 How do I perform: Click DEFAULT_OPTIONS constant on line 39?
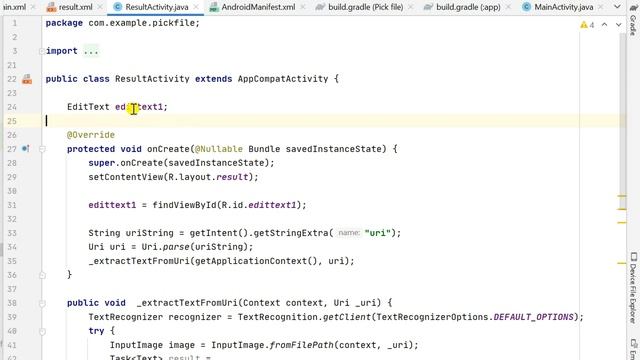click(534, 317)
